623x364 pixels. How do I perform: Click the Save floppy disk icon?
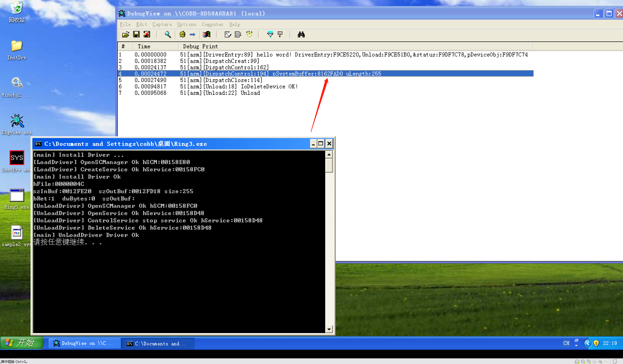click(x=136, y=35)
